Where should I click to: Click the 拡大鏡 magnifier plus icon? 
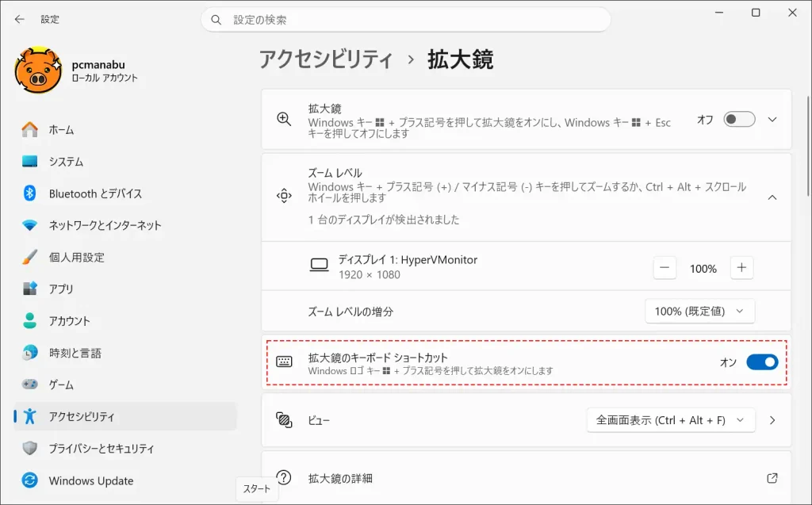point(284,119)
